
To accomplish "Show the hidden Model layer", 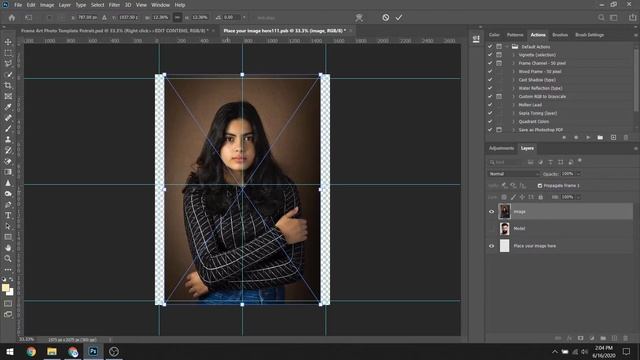I will pyautogui.click(x=491, y=229).
